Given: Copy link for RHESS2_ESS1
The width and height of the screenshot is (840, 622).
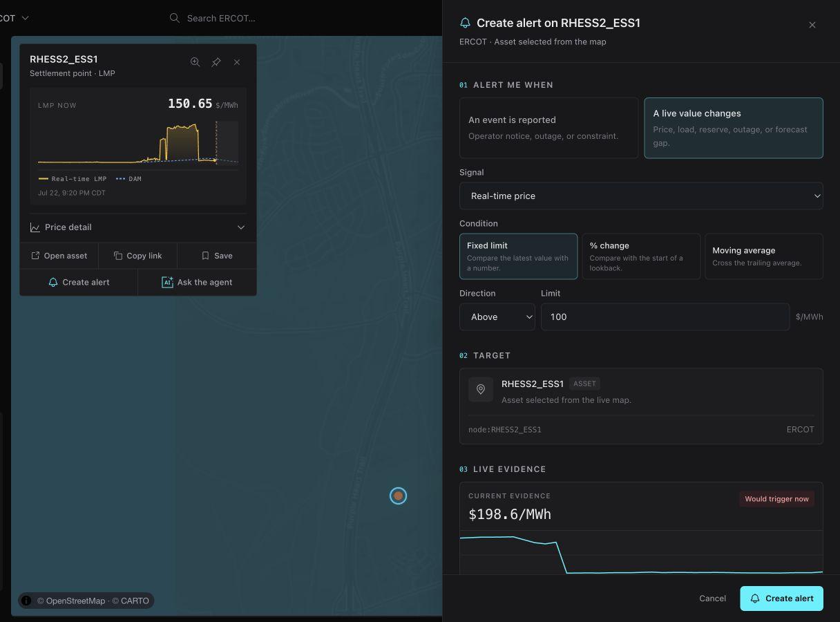Looking at the screenshot, I should pyautogui.click(x=138, y=256).
